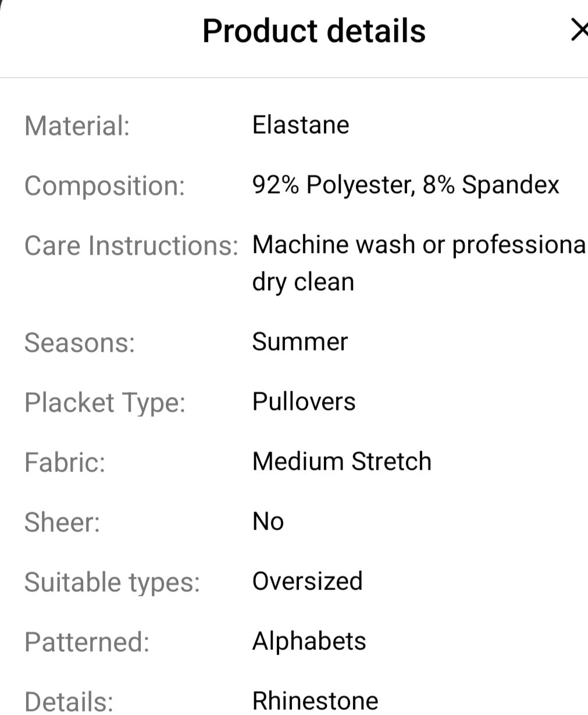
Task: Select the Material label
Action: point(77,126)
